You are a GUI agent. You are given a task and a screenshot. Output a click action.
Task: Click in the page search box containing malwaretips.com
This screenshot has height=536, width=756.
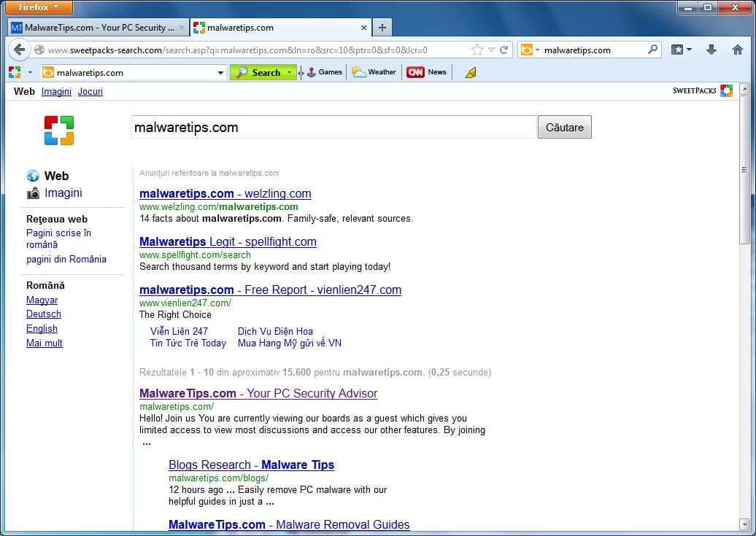(x=333, y=127)
